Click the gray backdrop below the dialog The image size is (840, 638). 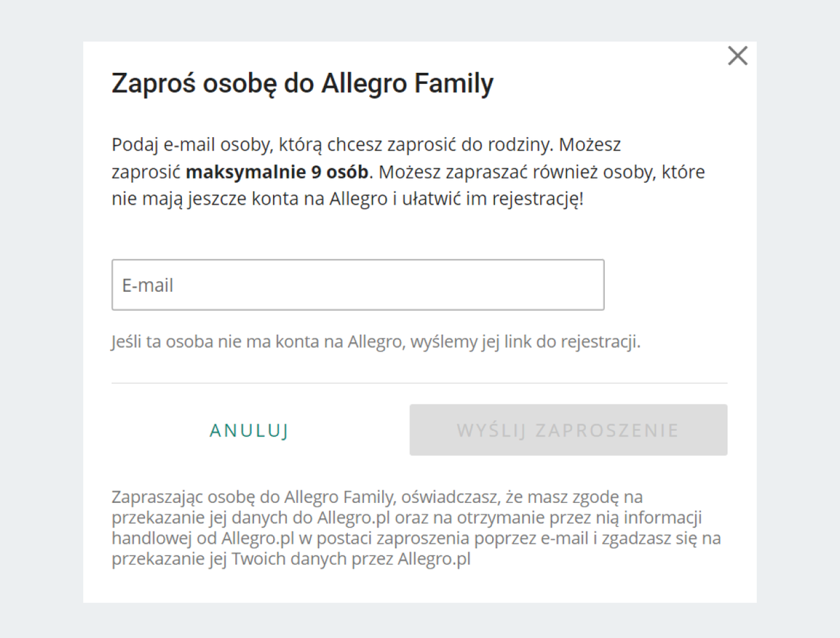pyautogui.click(x=420, y=621)
